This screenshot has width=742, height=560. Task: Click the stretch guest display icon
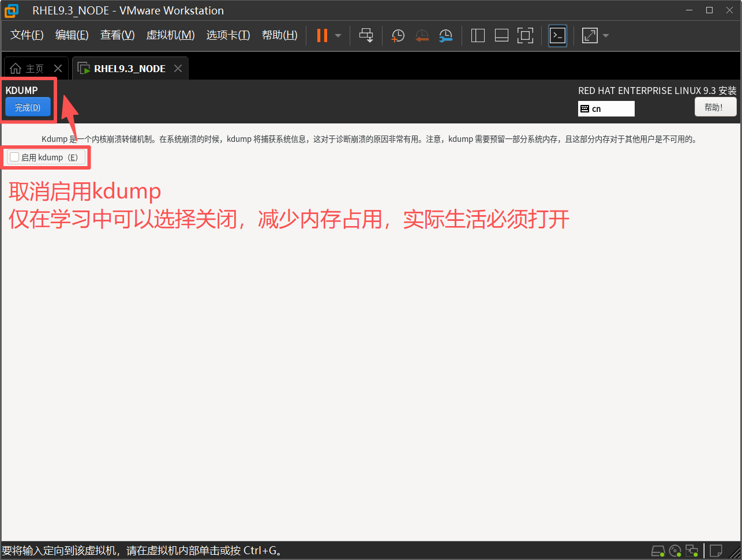coord(590,36)
